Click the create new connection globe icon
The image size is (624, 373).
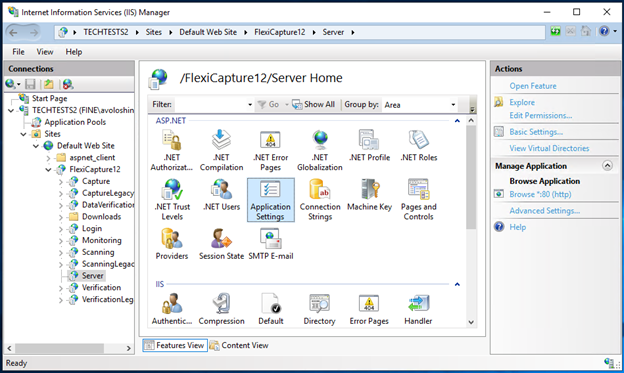pyautogui.click(x=10, y=84)
